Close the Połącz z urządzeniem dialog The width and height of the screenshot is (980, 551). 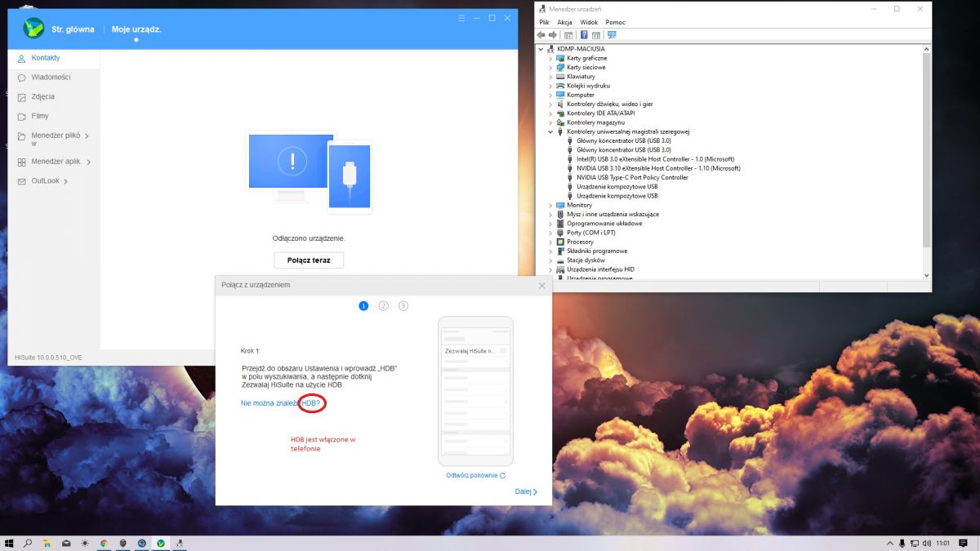coord(542,285)
